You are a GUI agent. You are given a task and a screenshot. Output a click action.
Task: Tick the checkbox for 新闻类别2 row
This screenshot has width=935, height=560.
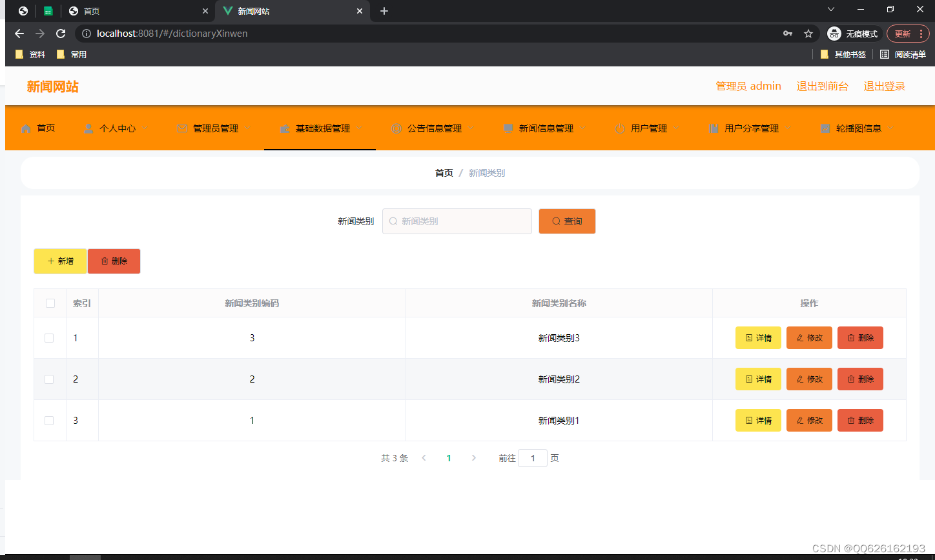tap(49, 379)
